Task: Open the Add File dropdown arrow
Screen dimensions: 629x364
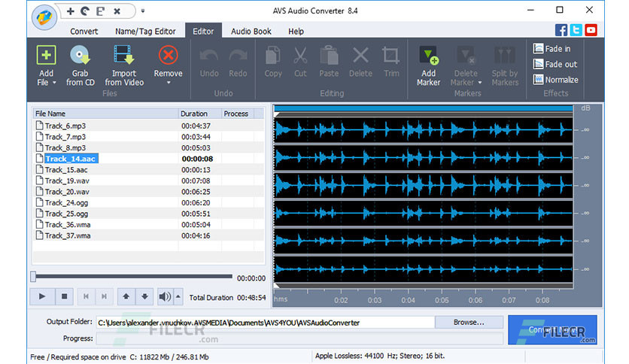Action: [x=54, y=83]
